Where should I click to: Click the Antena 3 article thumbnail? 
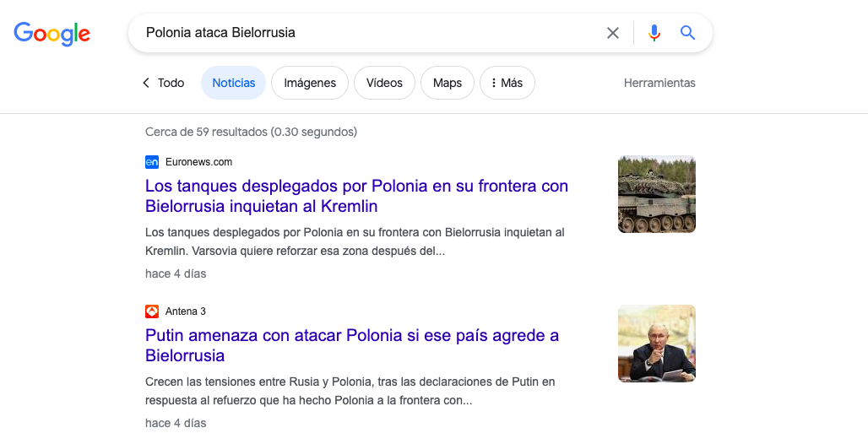click(656, 344)
